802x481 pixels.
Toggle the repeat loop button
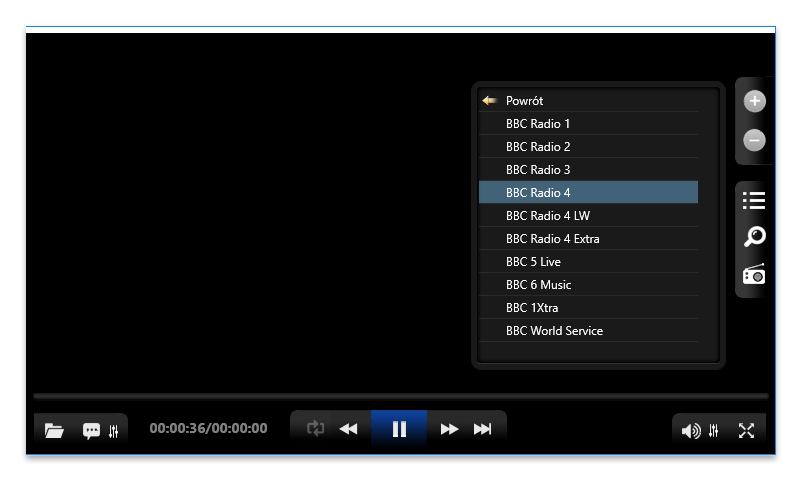pyautogui.click(x=315, y=428)
